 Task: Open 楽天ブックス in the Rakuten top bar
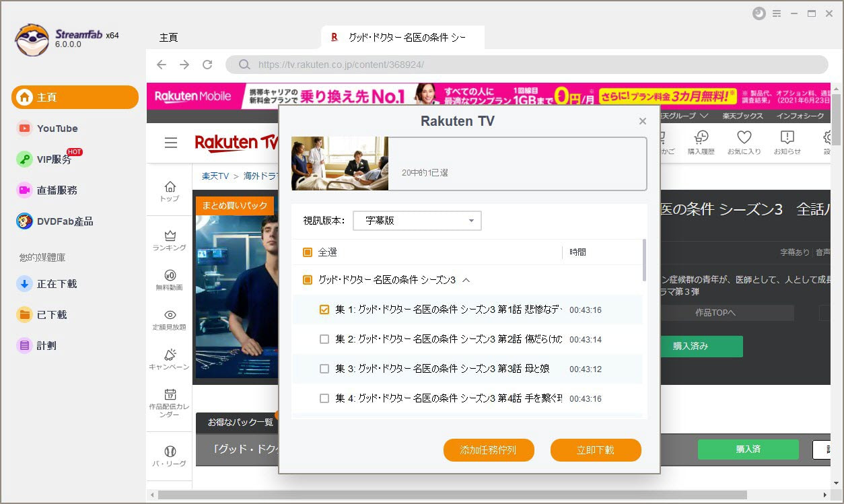[x=743, y=116]
